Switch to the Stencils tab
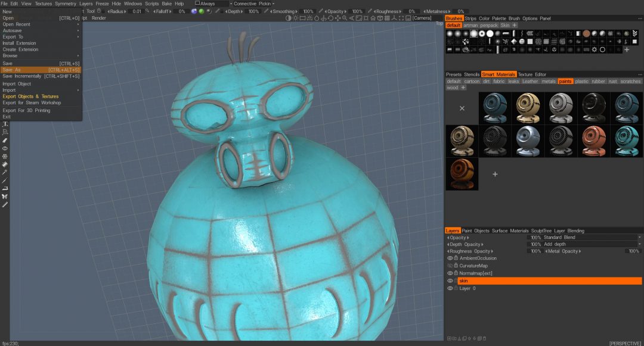Screen dimensions: 644x346 (x=472, y=74)
